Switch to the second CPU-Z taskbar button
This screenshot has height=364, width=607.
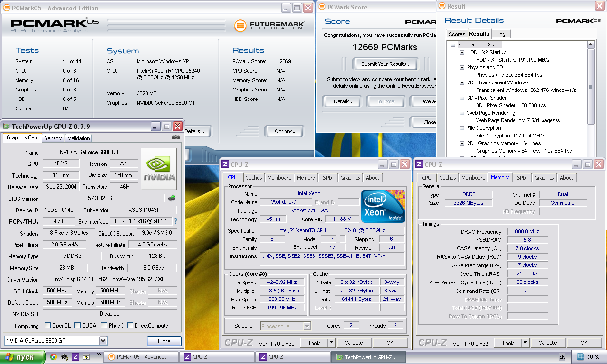(293, 357)
